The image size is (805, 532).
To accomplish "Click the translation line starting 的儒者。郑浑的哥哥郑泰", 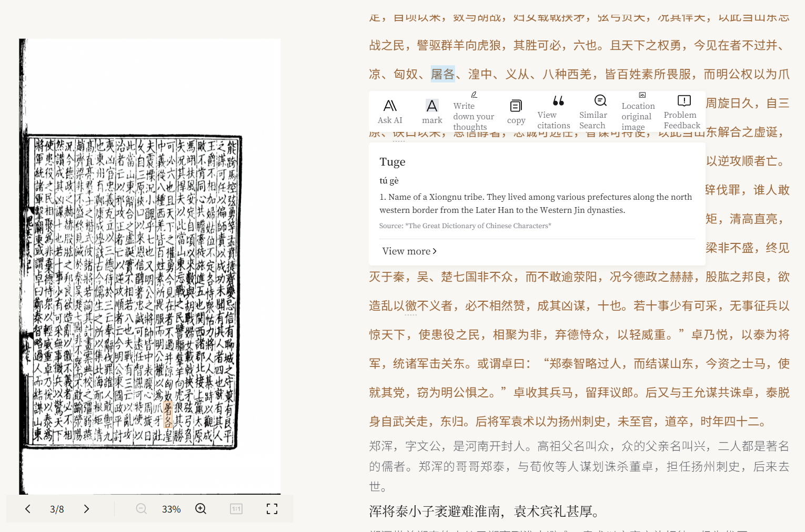I will pos(579,466).
